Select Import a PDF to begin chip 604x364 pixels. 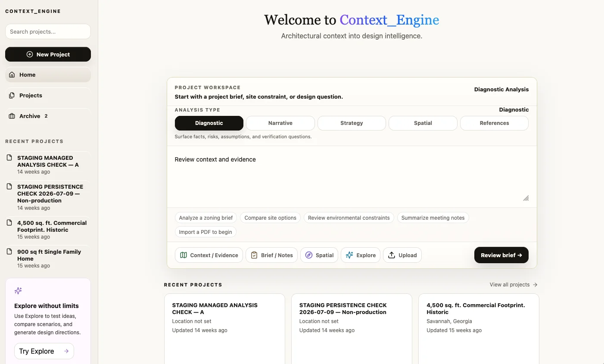click(x=205, y=232)
